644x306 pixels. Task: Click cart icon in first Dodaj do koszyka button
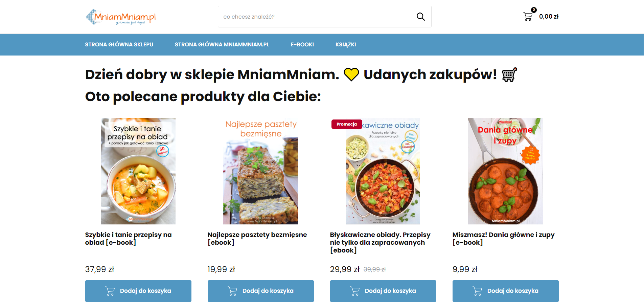click(x=110, y=291)
